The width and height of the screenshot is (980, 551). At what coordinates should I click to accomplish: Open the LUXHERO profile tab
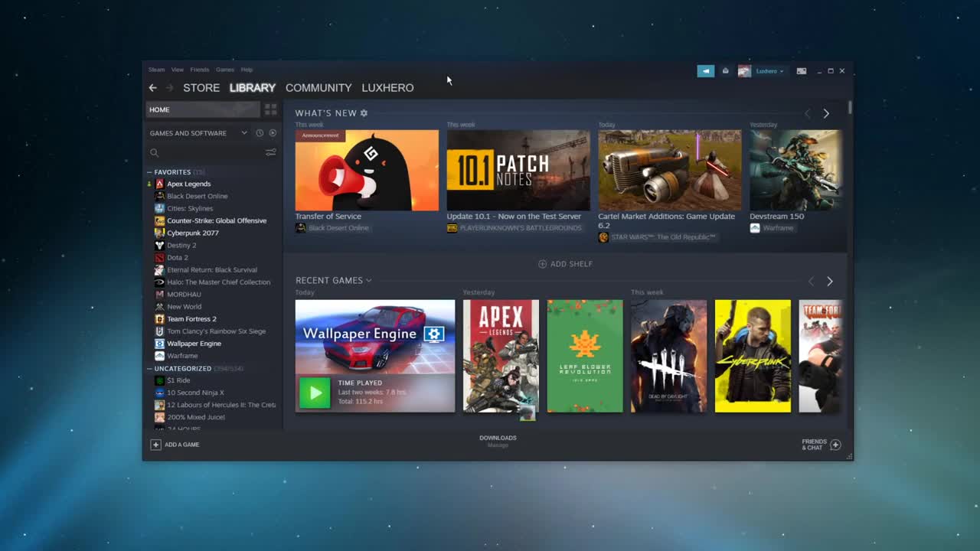[x=387, y=88]
